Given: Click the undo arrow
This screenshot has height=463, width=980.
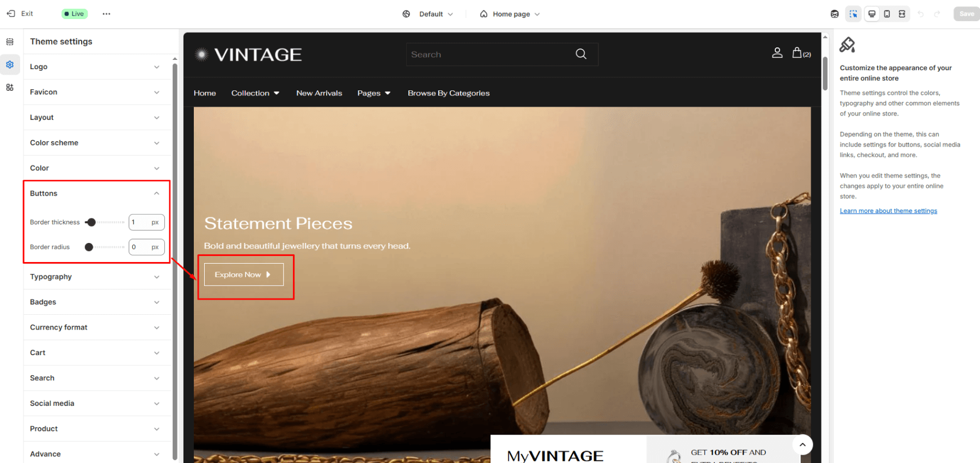Looking at the screenshot, I should (x=921, y=14).
